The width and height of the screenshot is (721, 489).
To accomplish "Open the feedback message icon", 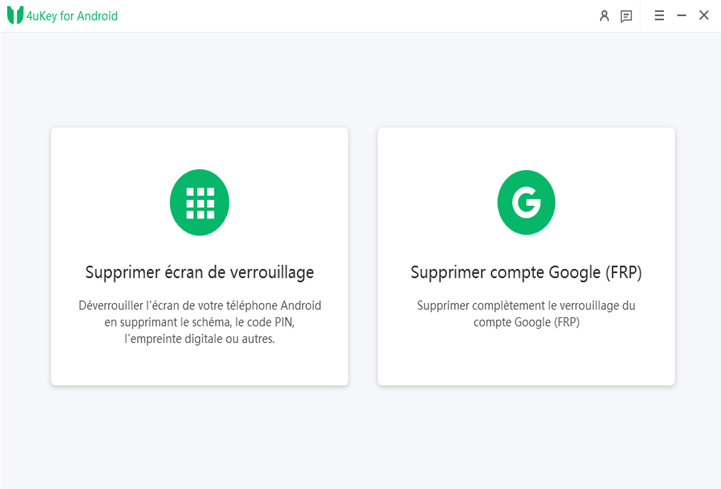I will [626, 16].
